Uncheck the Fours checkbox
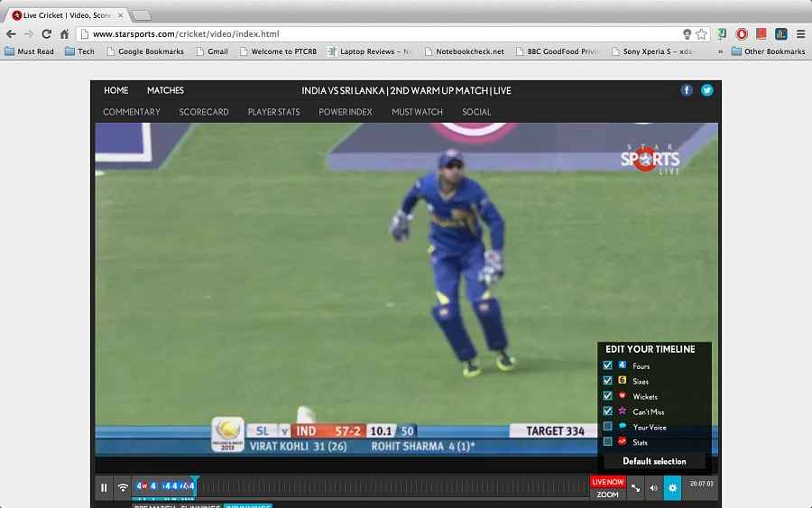 tap(607, 365)
